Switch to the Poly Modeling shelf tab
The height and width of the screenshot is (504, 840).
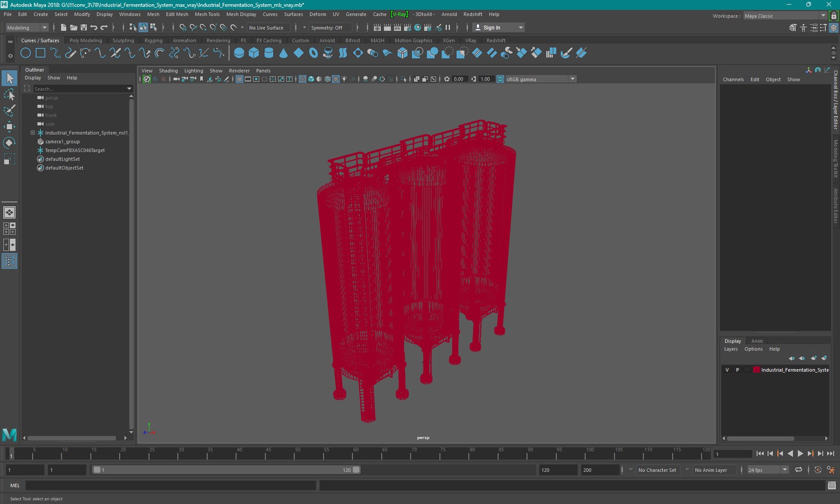86,41
